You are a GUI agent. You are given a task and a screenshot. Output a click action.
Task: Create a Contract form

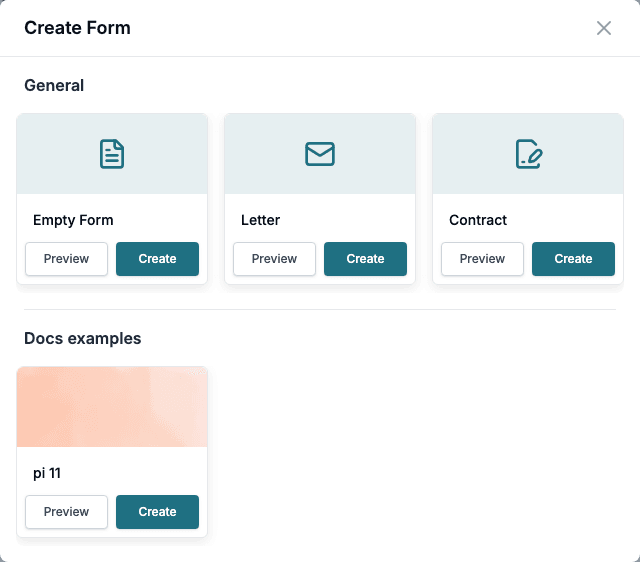click(573, 259)
